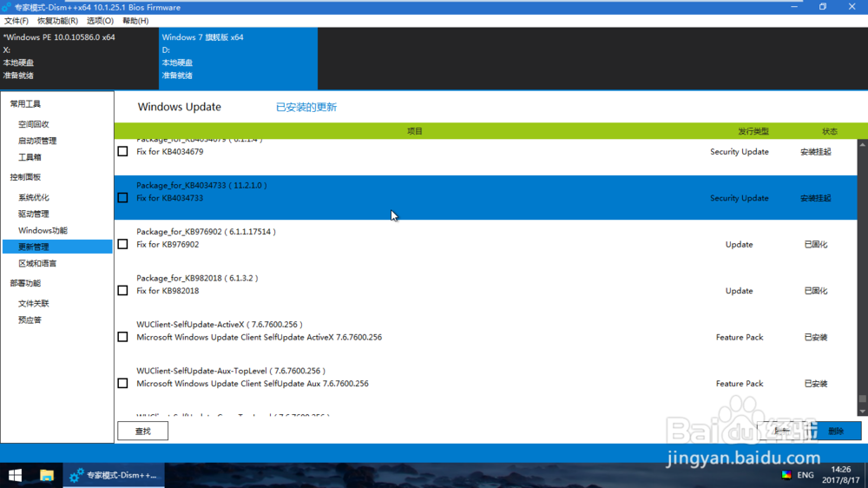Click Security Update cell for KB4034733
The height and width of the screenshot is (488, 868).
(740, 198)
